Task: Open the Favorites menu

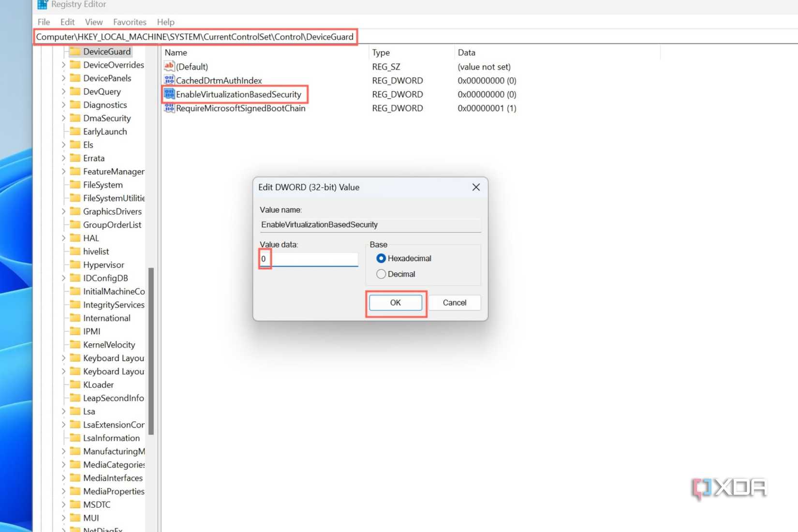Action: [129, 22]
